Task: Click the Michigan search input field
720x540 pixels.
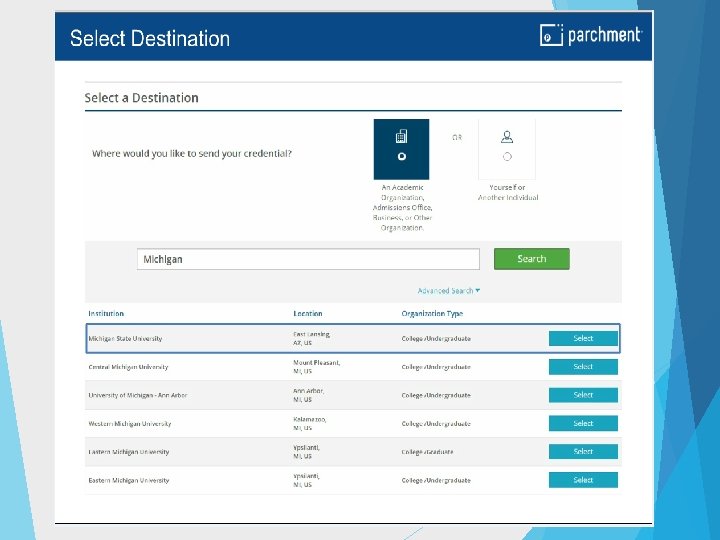Action: coord(308,259)
